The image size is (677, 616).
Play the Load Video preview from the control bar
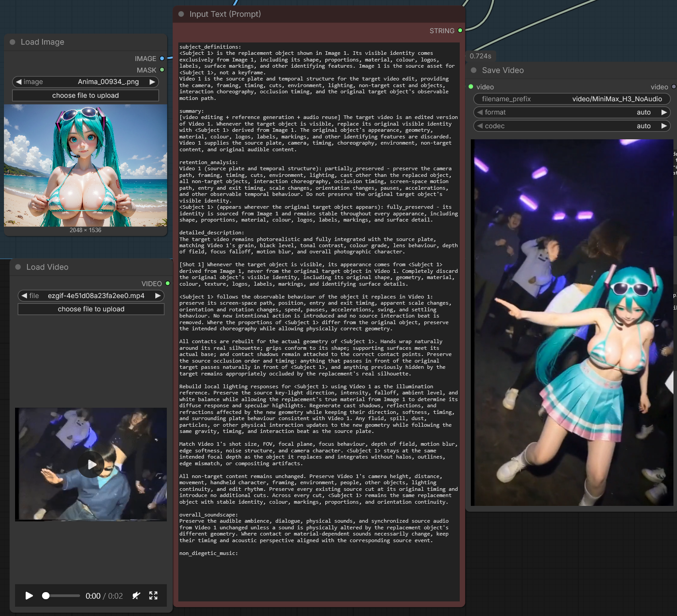[x=29, y=596]
